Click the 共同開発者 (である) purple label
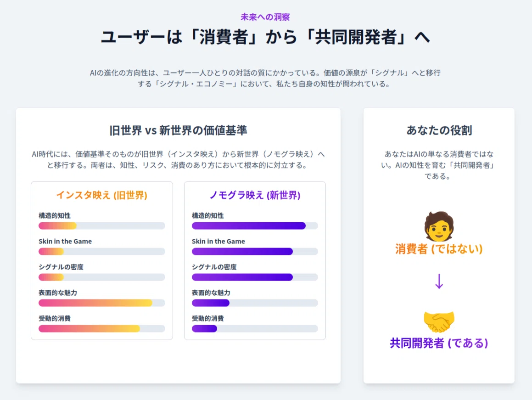532x400 pixels. [439, 343]
